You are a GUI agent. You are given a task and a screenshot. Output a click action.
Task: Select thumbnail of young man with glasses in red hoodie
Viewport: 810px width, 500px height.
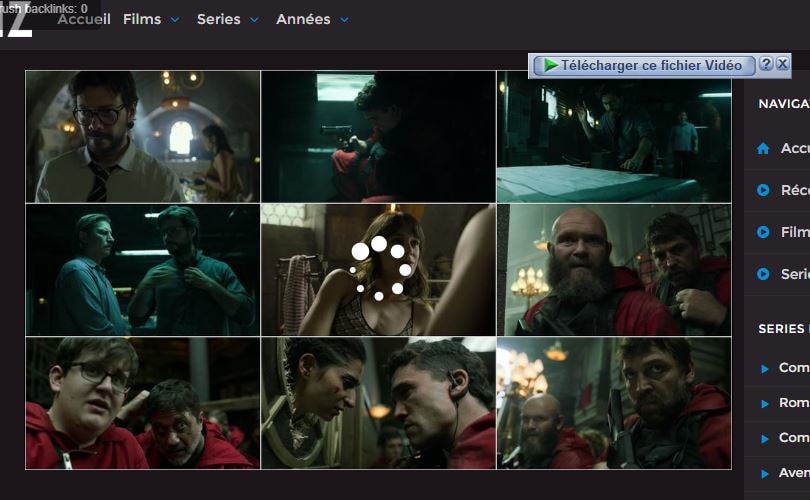[x=143, y=403]
